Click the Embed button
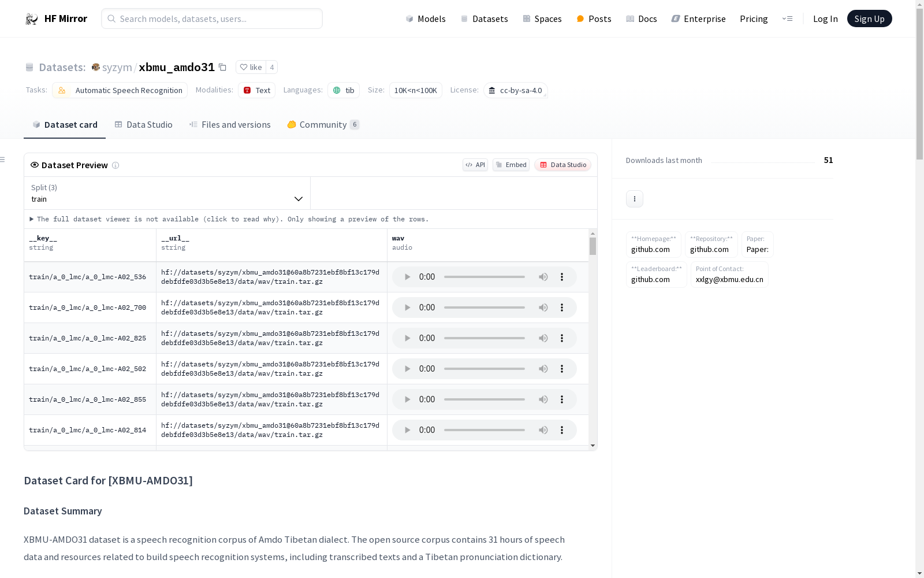The width and height of the screenshot is (924, 578). 511,165
